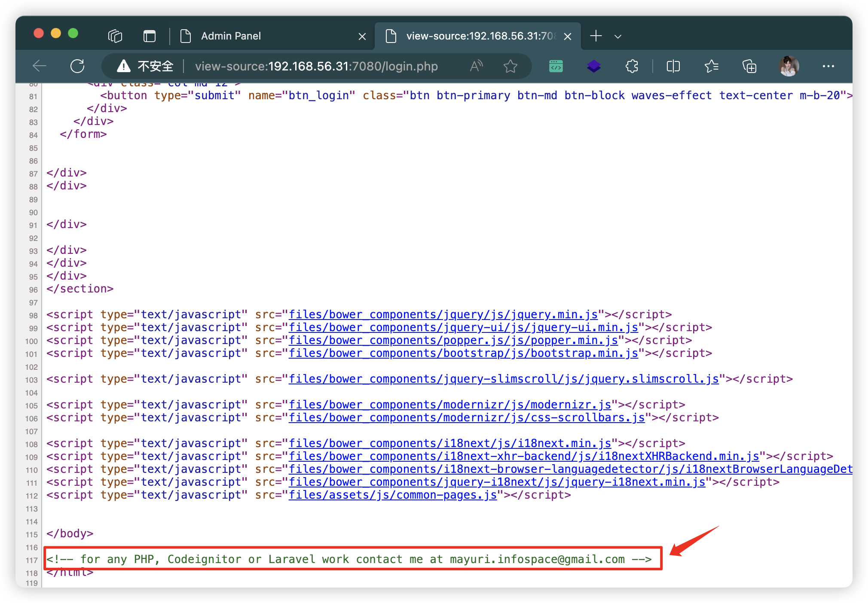Expand the tab actions dropdown chevron

click(618, 37)
